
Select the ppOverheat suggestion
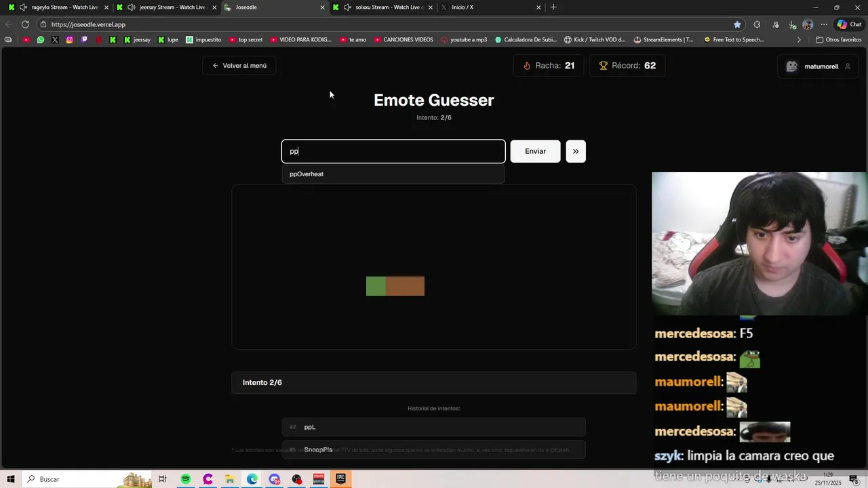pyautogui.click(x=393, y=174)
